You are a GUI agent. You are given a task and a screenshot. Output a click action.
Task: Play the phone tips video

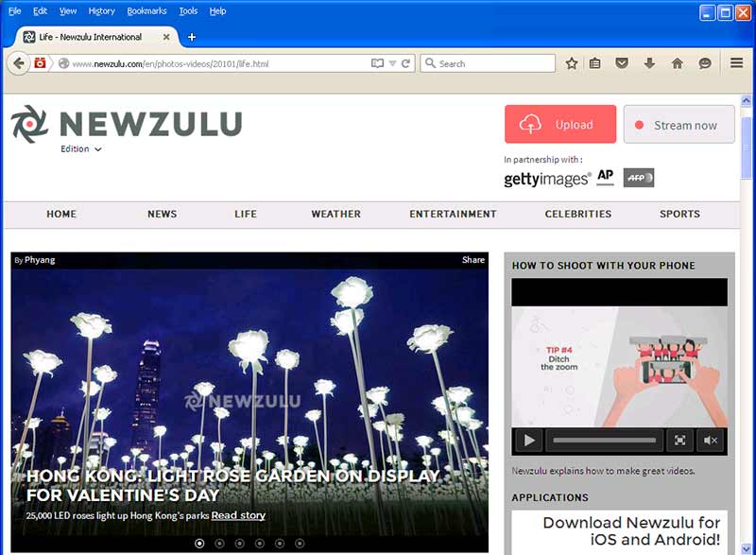[x=528, y=441]
